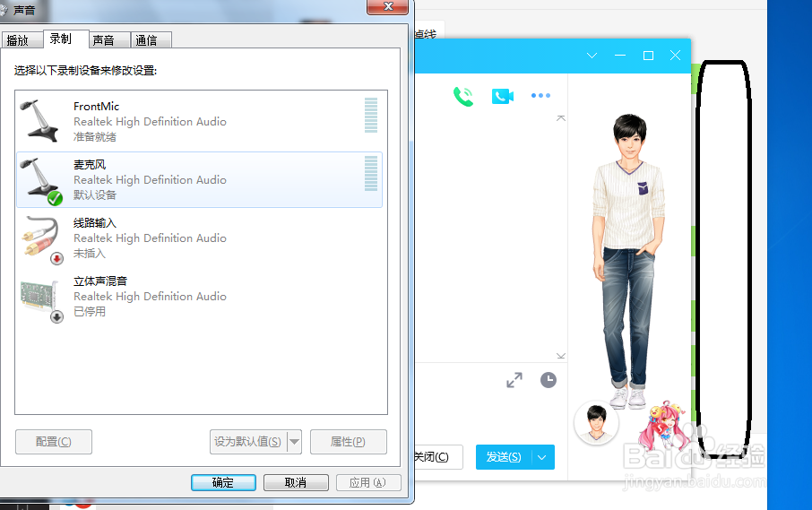This screenshot has height=510, width=812.
Task: Send the message with 发送(S) button
Action: 504,457
